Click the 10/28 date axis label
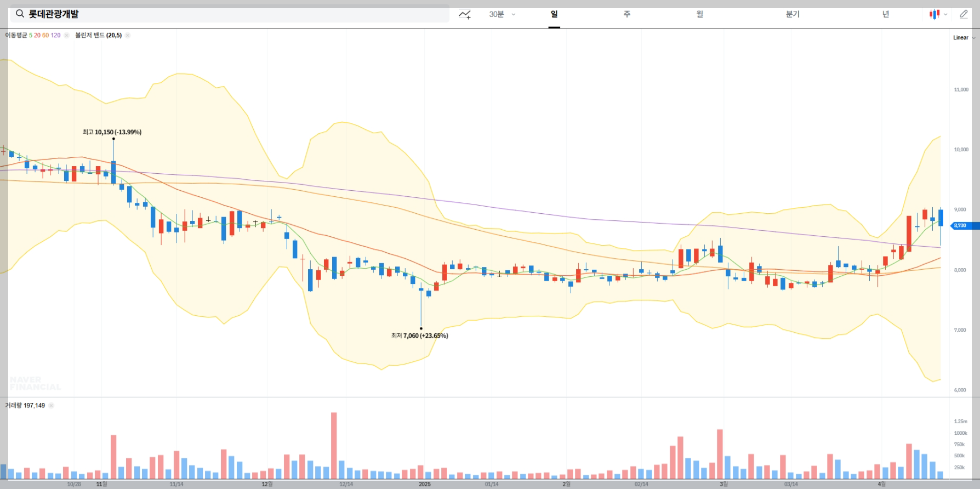The height and width of the screenshot is (489, 980). pos(74,484)
